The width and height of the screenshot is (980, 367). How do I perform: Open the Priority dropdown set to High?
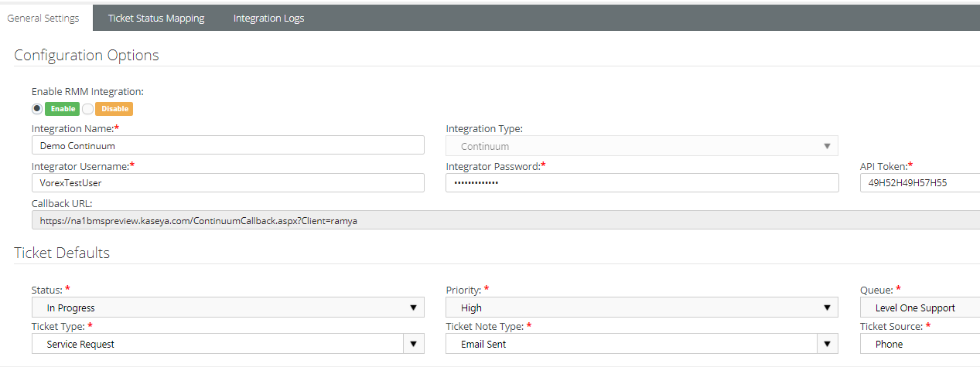[641, 308]
